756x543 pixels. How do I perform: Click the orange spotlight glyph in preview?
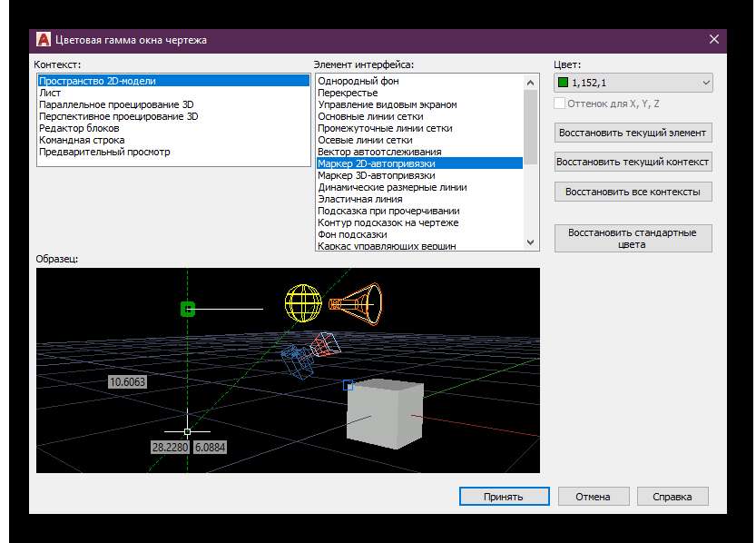(357, 303)
